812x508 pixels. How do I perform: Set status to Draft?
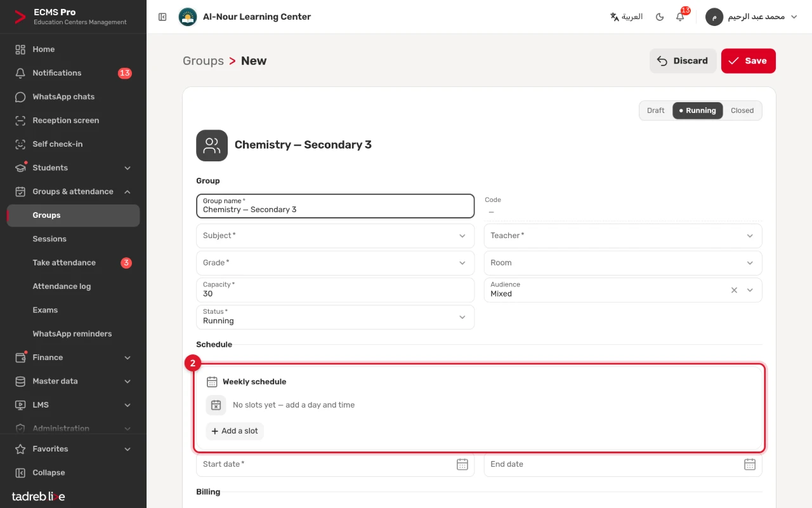click(x=656, y=110)
